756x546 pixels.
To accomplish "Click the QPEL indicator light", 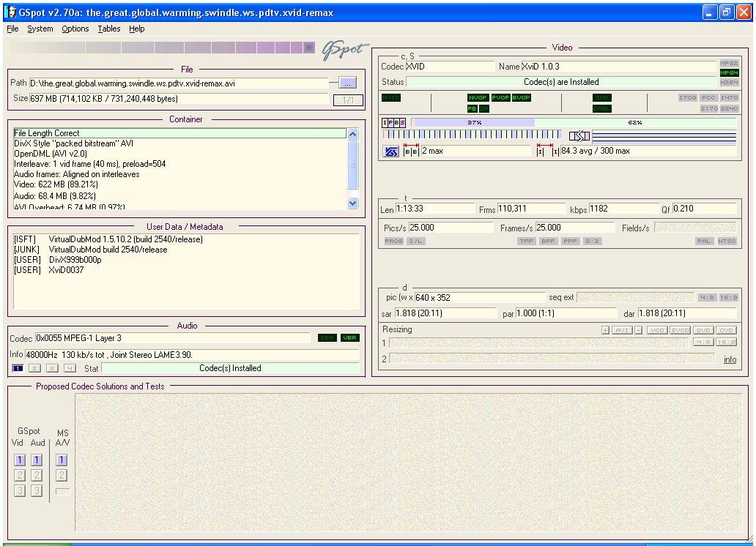I will pyautogui.click(x=601, y=109).
